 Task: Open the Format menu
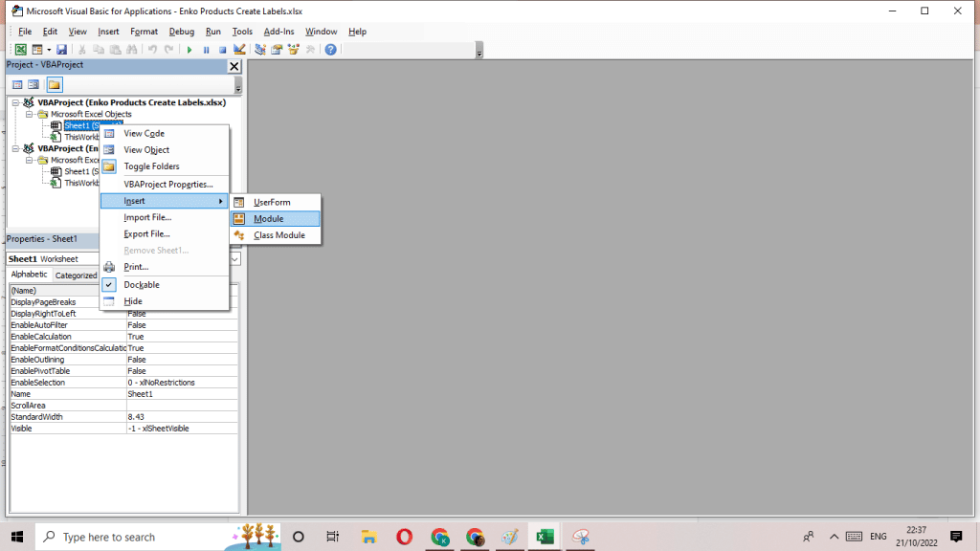[x=144, y=32]
